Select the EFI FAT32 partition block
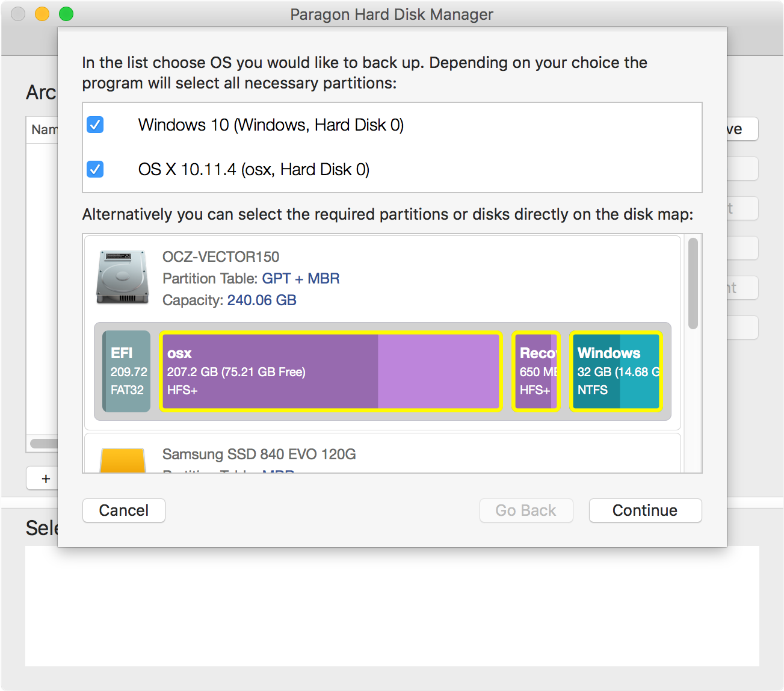Viewport: 784px width, 691px height. point(126,371)
